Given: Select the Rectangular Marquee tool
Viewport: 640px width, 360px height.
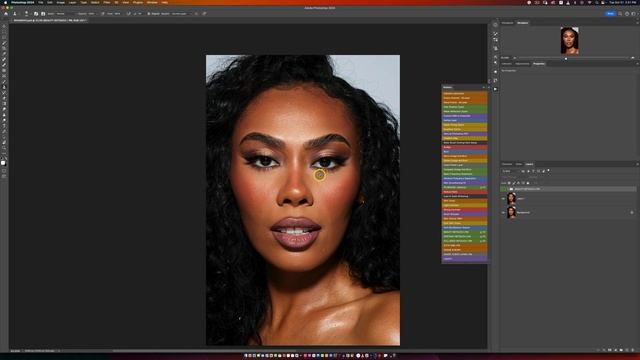Looking at the screenshot, I should 4,32.
